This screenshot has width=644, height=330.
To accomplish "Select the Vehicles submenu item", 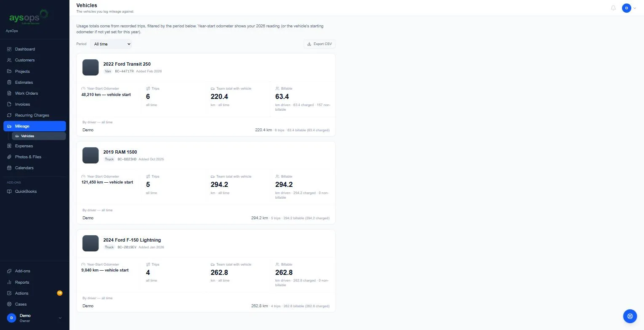I will 39,136.
